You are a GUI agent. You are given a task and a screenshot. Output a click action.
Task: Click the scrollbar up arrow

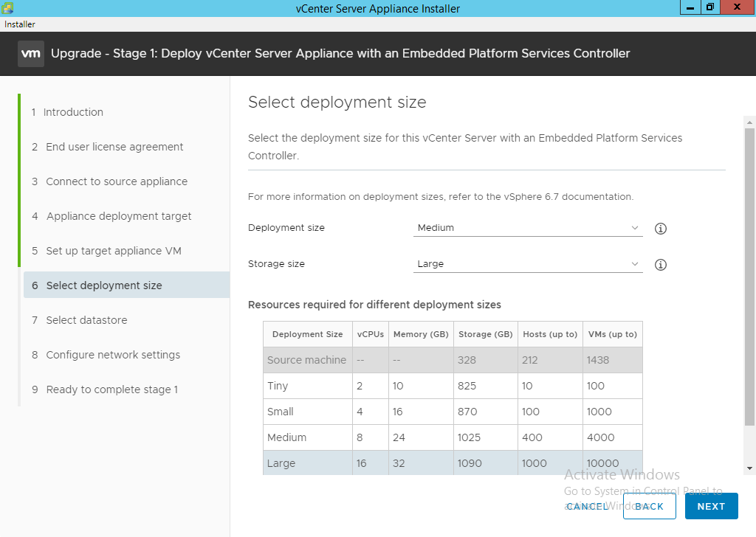(x=749, y=122)
